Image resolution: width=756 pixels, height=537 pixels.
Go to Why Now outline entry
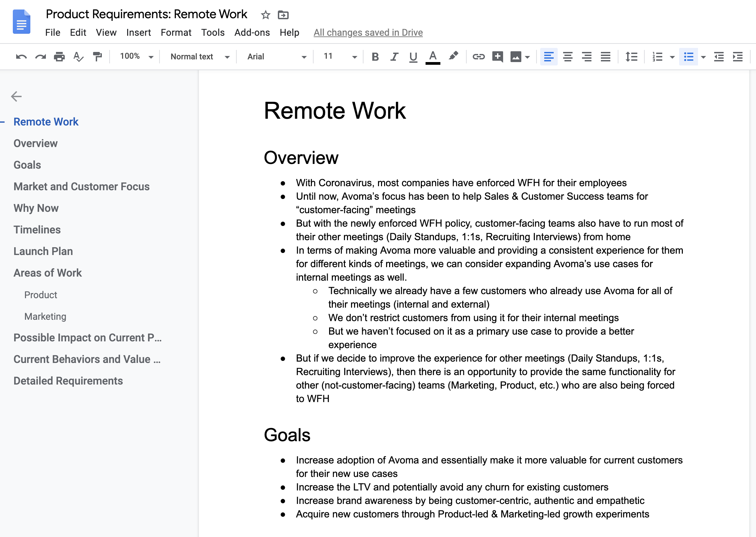click(x=36, y=208)
